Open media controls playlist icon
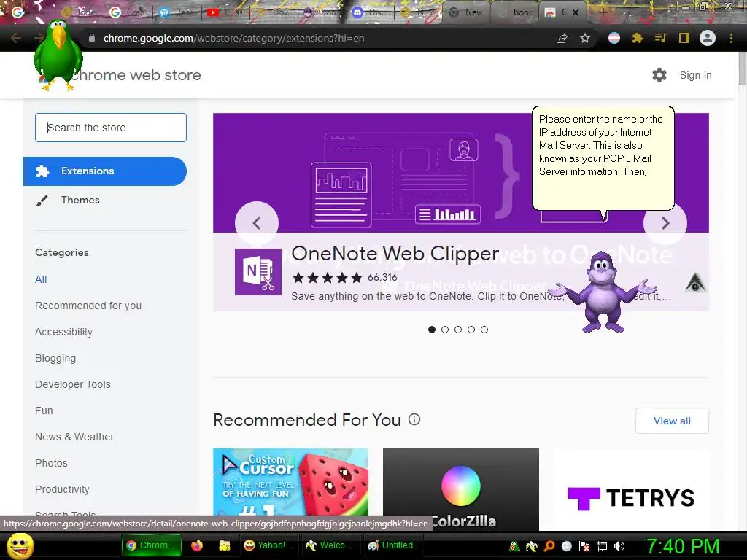 [x=660, y=38]
